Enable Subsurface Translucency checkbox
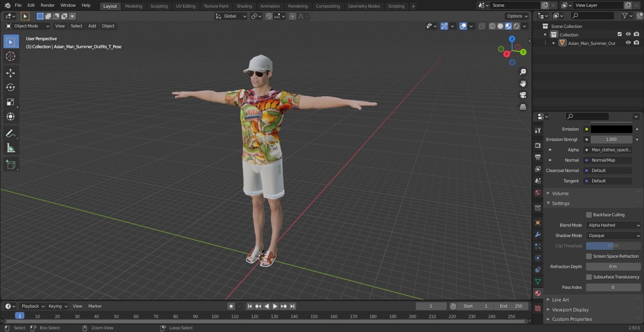 coord(589,277)
